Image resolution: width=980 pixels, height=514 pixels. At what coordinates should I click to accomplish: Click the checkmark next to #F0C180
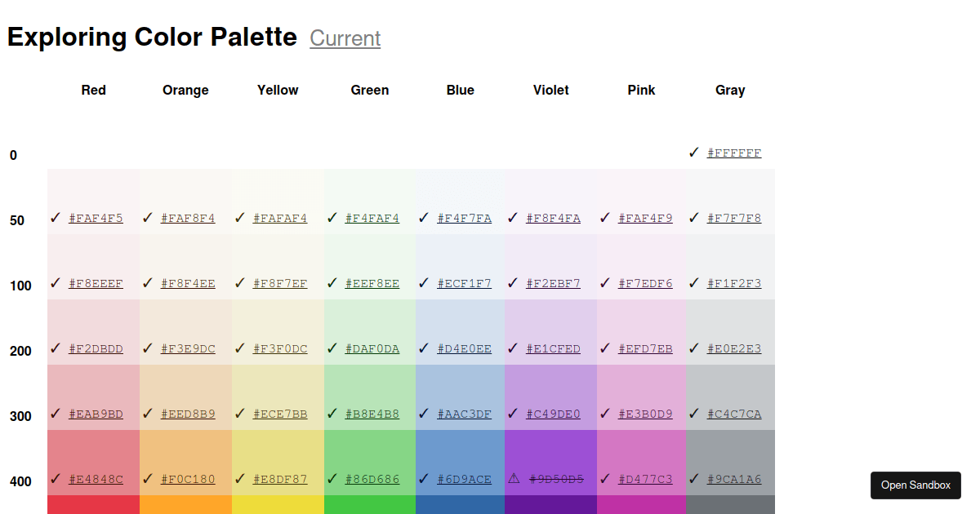click(x=147, y=479)
